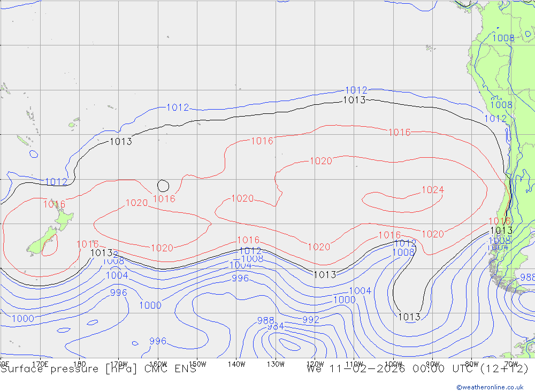Click the 120W longitude axis label
The height and width of the screenshot is (392, 535).
[315, 364]
